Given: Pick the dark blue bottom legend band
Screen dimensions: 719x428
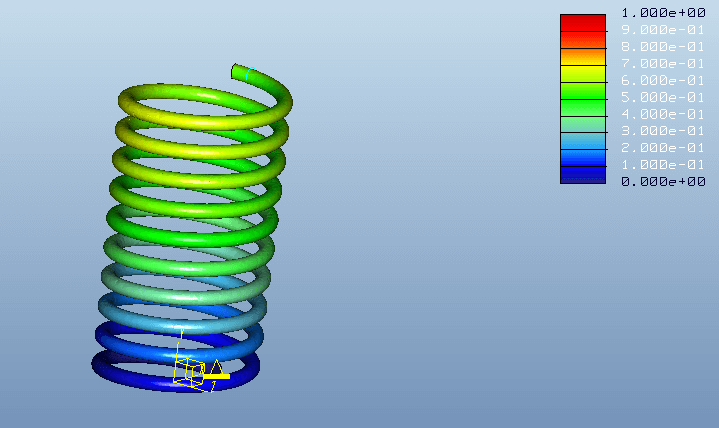Looking at the screenshot, I should pos(583,175).
